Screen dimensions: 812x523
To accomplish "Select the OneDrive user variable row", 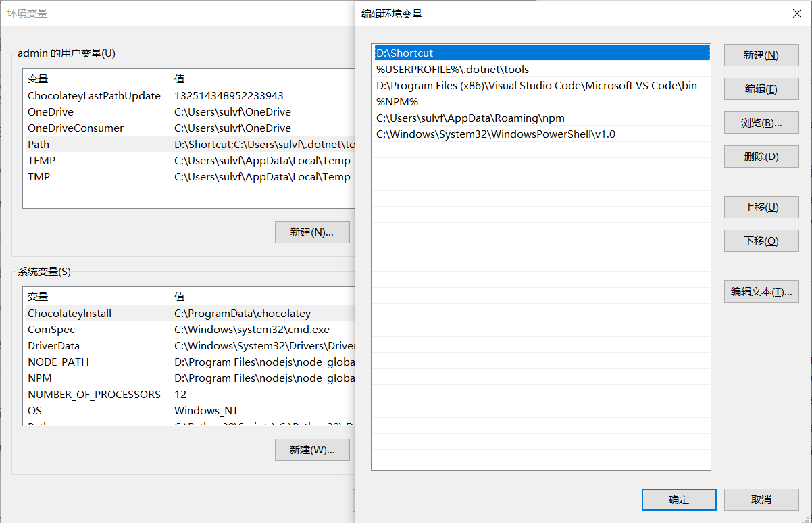I will point(189,112).
